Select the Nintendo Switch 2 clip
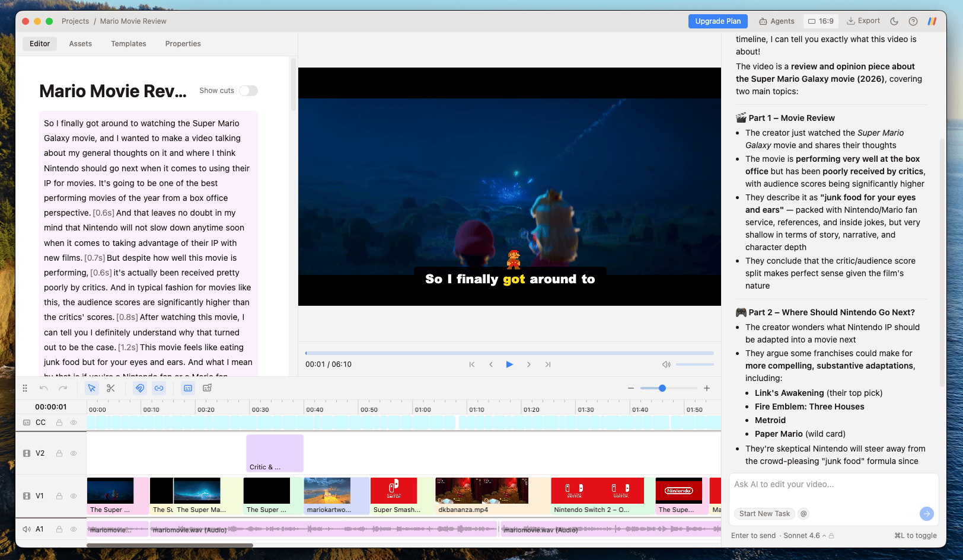Image resolution: width=963 pixels, height=560 pixels. click(602, 496)
